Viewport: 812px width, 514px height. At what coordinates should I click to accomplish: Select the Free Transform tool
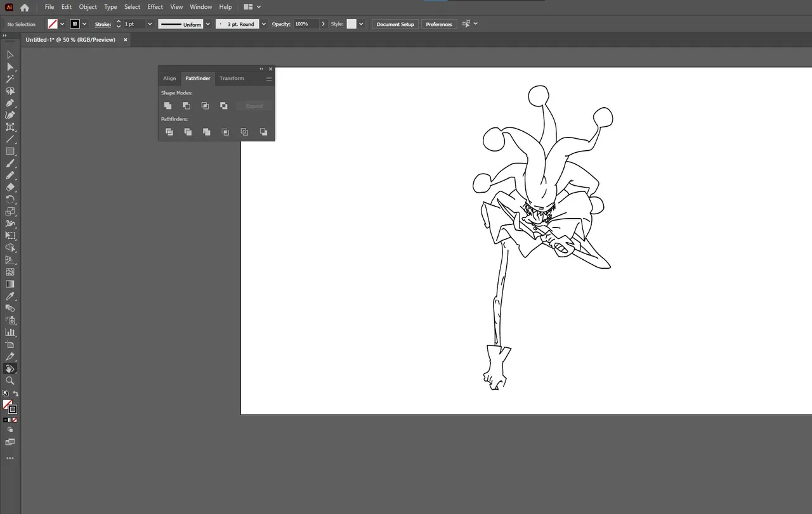[x=10, y=236]
